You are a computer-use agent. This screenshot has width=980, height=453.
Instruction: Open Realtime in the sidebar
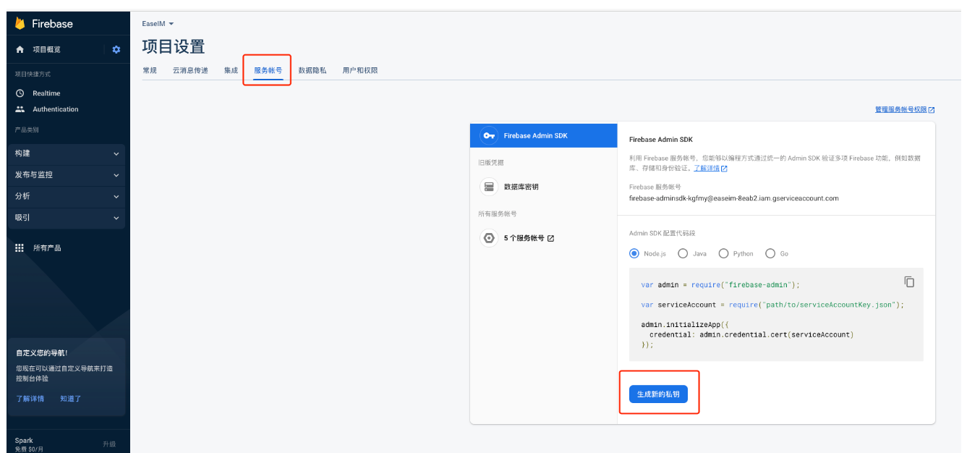pos(46,93)
